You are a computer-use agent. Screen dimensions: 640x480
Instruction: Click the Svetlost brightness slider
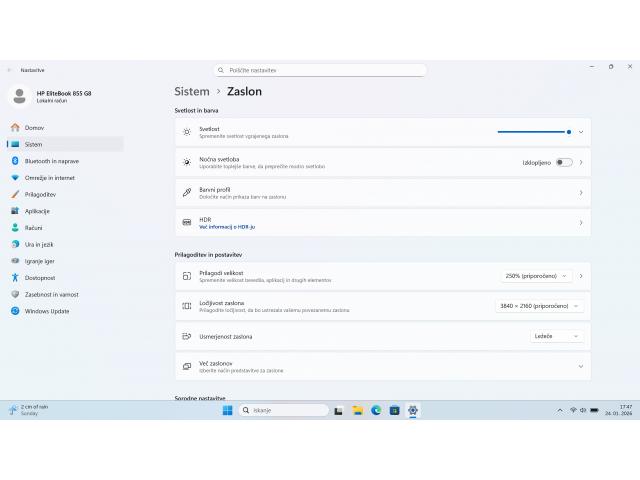(534, 131)
